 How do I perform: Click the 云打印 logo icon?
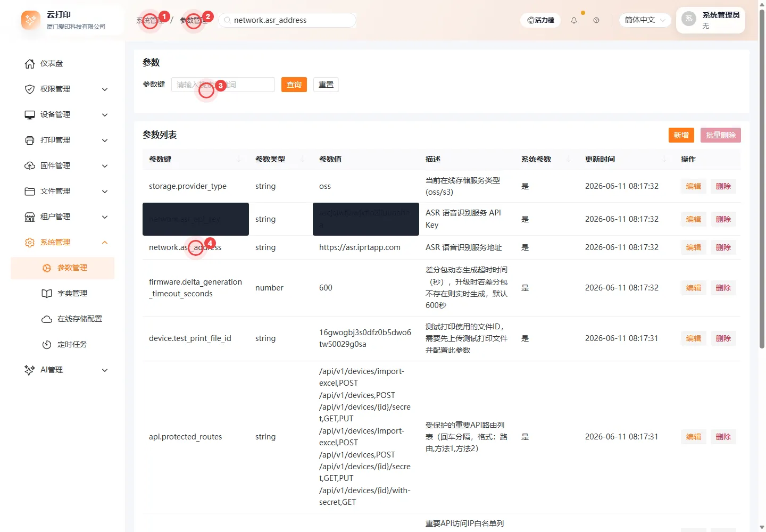tap(30, 20)
